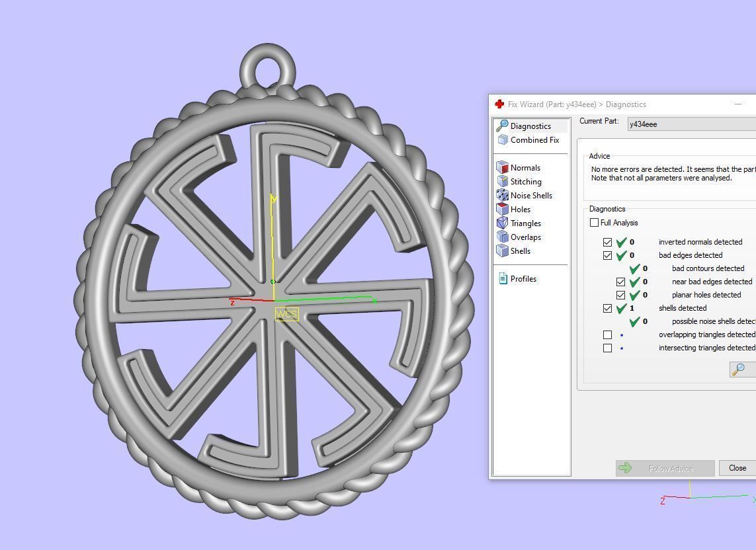Select the Stitching fixing step
The height and width of the screenshot is (550, 756).
519,182
